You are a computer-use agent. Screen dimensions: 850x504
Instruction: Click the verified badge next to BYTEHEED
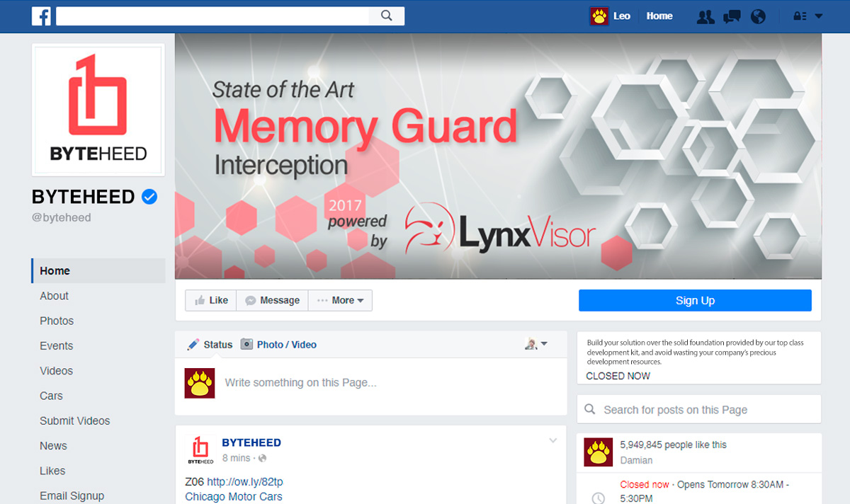click(149, 197)
